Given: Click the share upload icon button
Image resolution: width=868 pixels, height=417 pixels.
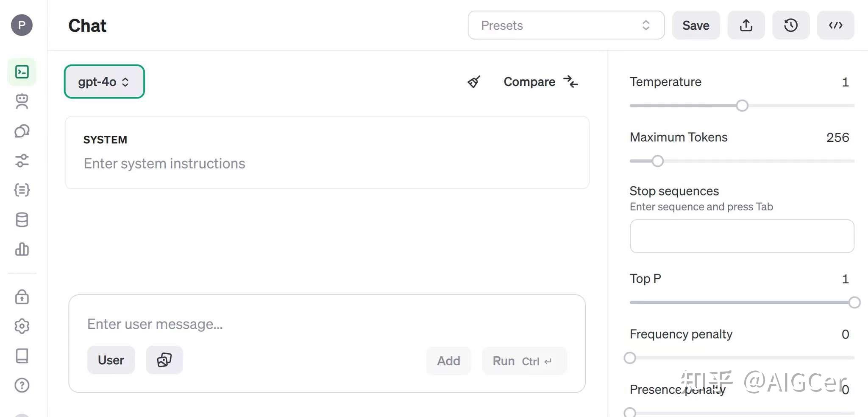Looking at the screenshot, I should click(x=746, y=25).
